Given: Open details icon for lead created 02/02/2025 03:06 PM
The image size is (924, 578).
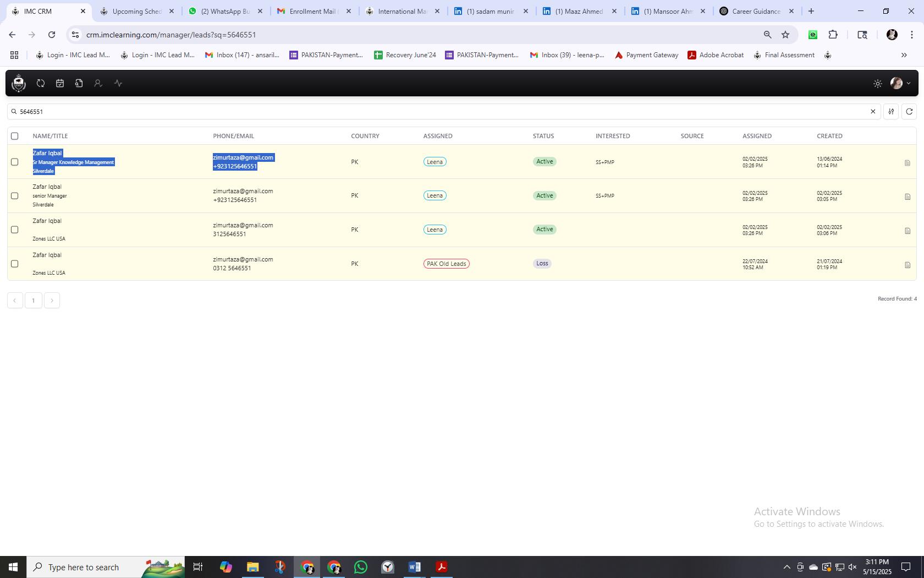Looking at the screenshot, I should point(908,231).
